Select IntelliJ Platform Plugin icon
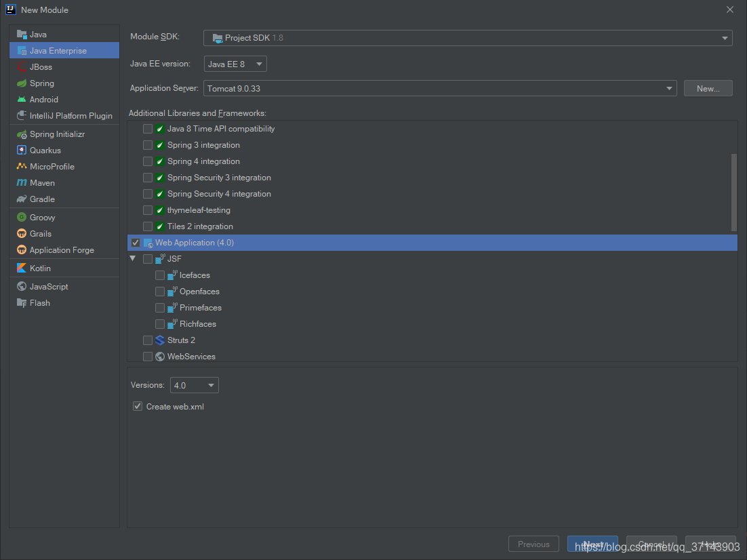The image size is (747, 560). [22, 115]
